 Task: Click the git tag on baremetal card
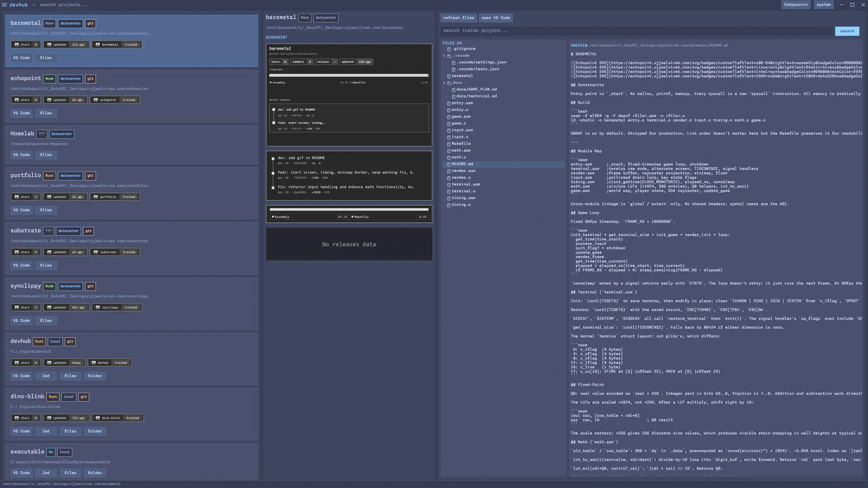pos(90,23)
